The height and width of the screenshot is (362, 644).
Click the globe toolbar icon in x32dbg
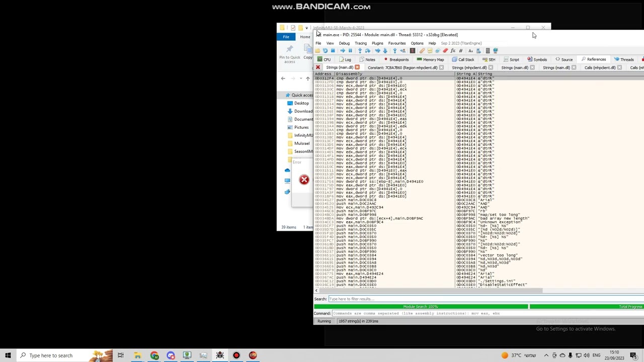(x=496, y=50)
